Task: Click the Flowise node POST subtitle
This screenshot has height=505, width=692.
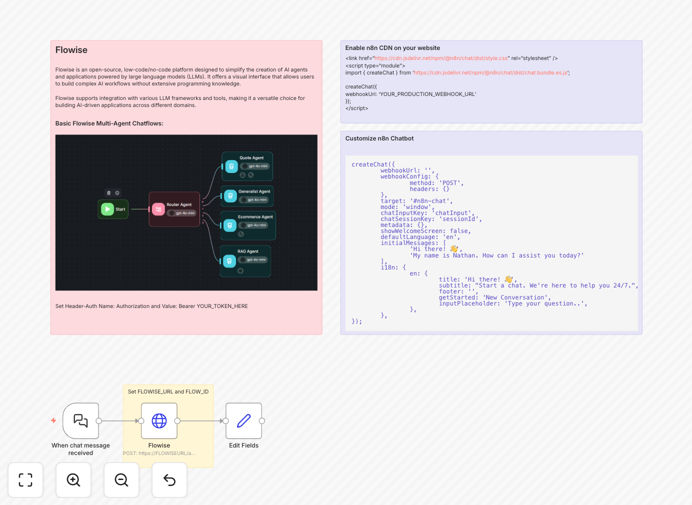Action: (x=159, y=453)
